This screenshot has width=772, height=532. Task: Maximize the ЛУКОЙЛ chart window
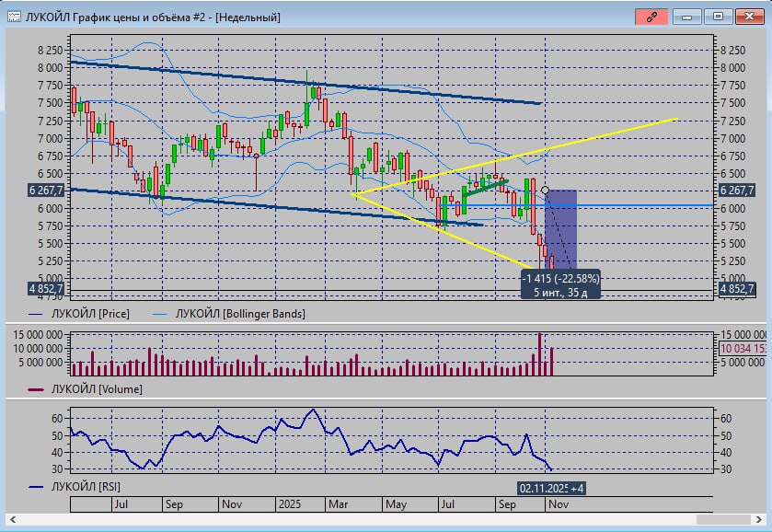coord(719,17)
